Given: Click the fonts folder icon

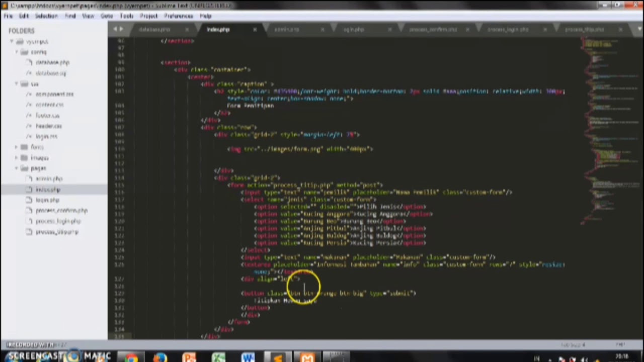Looking at the screenshot, I should coord(24,147).
